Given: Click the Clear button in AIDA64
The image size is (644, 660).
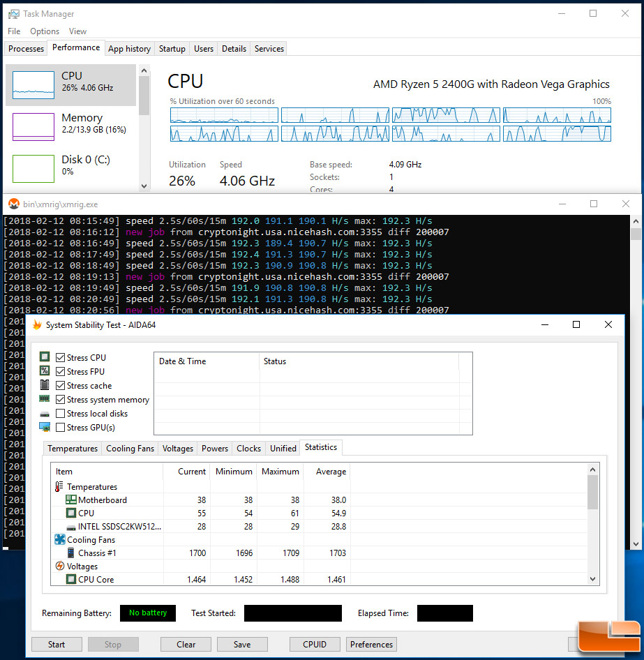Looking at the screenshot, I should pyautogui.click(x=186, y=645).
